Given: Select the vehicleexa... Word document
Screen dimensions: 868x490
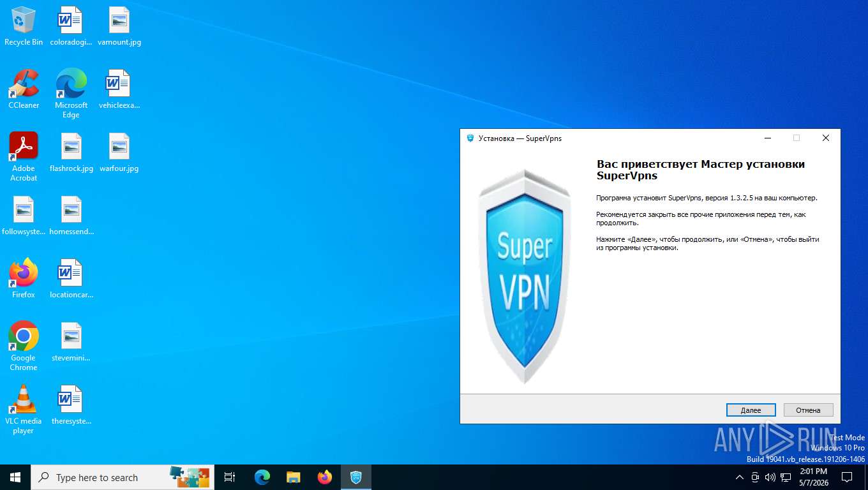Looking at the screenshot, I should [x=119, y=89].
